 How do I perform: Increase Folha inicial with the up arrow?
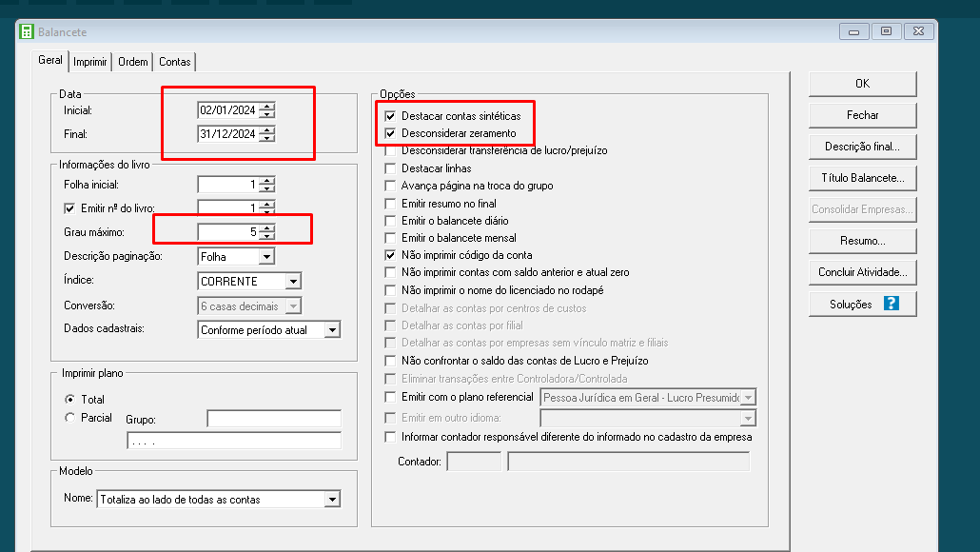pyautogui.click(x=267, y=179)
